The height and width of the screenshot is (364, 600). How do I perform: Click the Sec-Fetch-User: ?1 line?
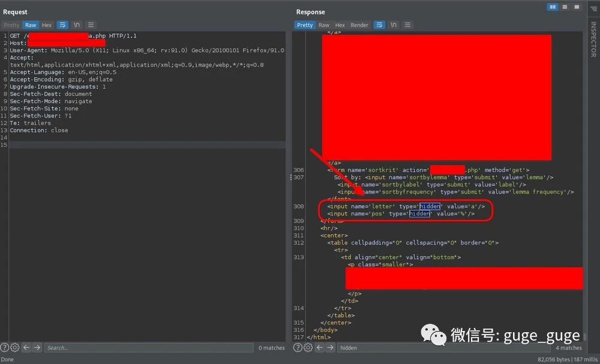pyautogui.click(x=41, y=116)
